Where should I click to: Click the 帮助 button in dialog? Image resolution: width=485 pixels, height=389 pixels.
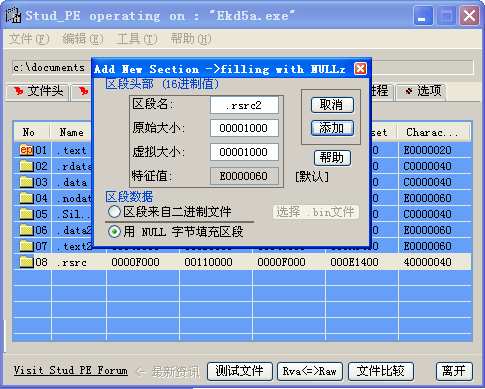point(332,158)
